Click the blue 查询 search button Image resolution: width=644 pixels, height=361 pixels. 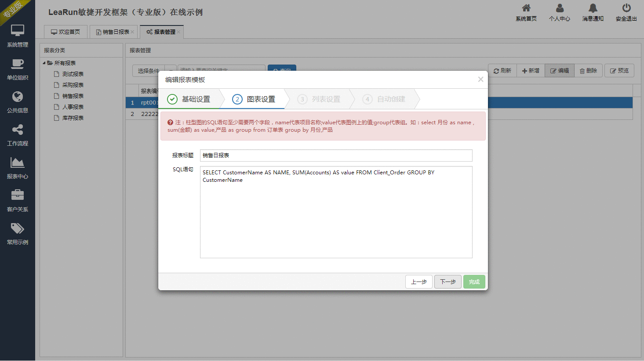282,68
